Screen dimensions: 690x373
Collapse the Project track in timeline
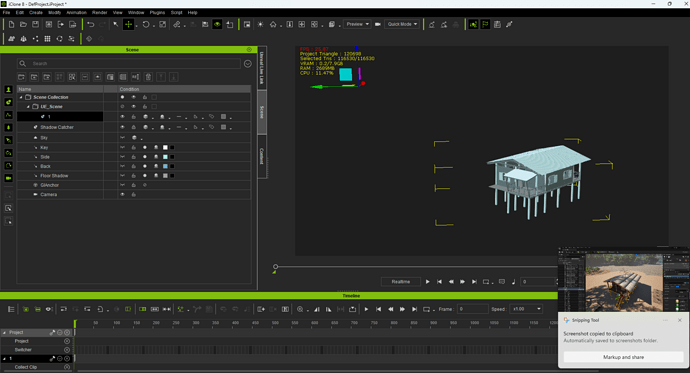(x=4, y=333)
